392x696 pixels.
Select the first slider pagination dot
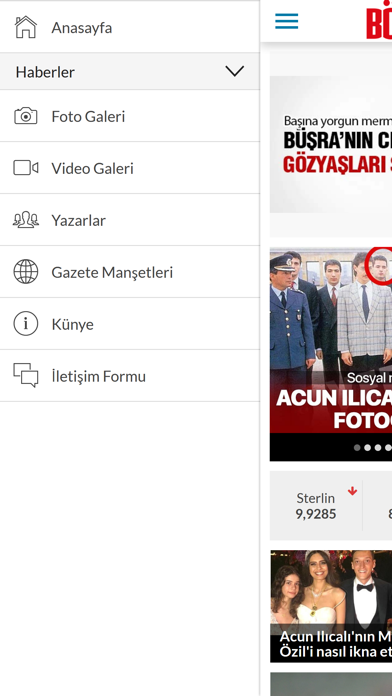point(357,448)
